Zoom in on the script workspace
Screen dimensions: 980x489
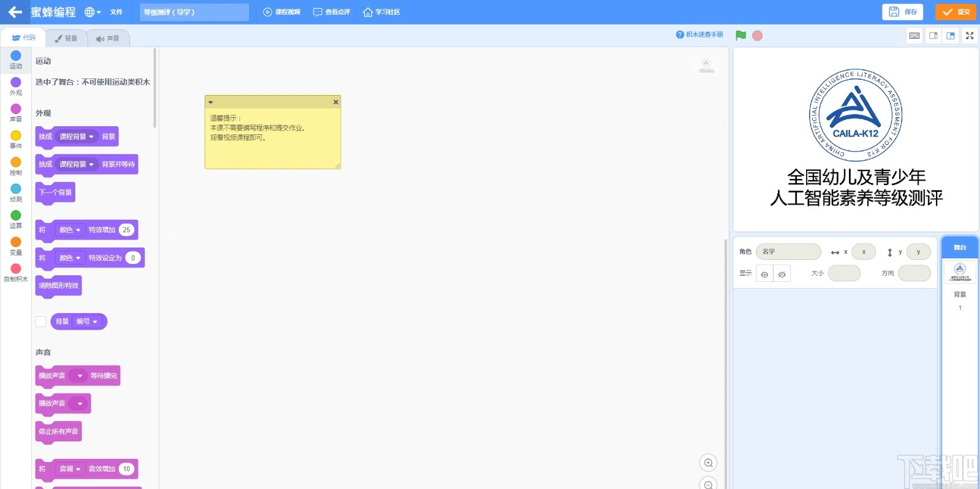[x=708, y=463]
